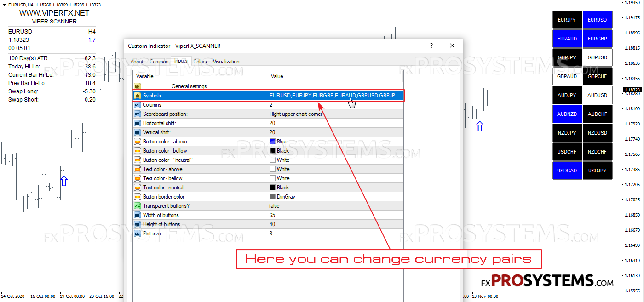Click the color icon for Button color - above
644x302 pixels.
point(137,142)
